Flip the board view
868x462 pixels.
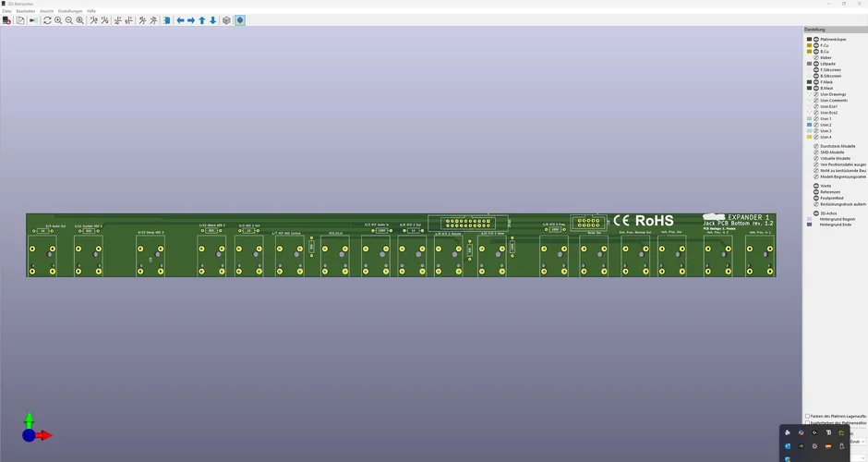(x=166, y=20)
